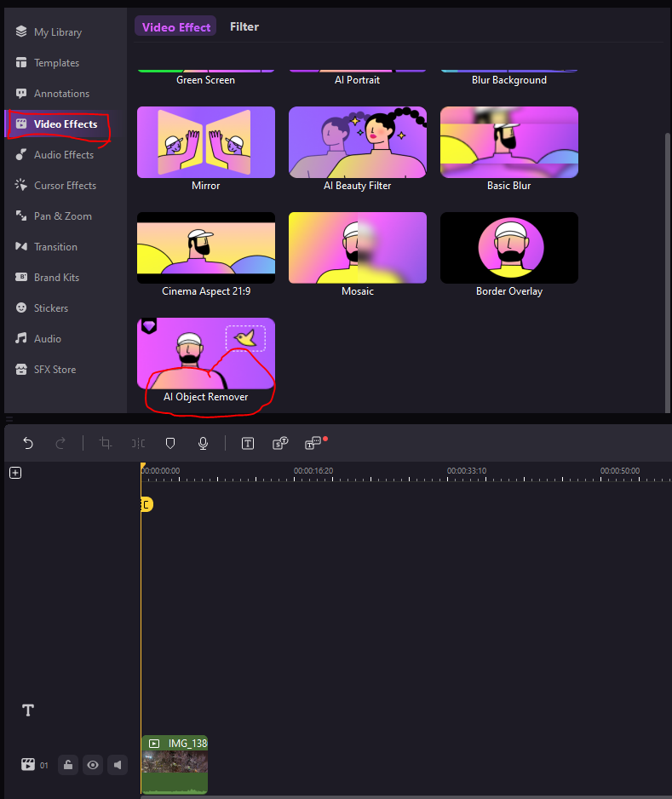Image resolution: width=672 pixels, height=799 pixels.
Task: Click the microphone voiceover icon
Action: pos(203,443)
